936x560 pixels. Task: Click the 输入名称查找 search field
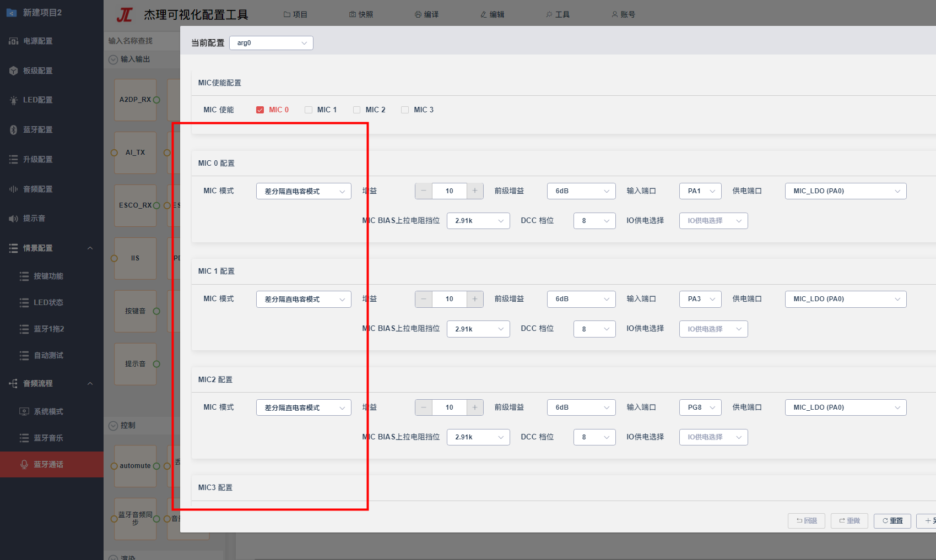tap(142, 41)
